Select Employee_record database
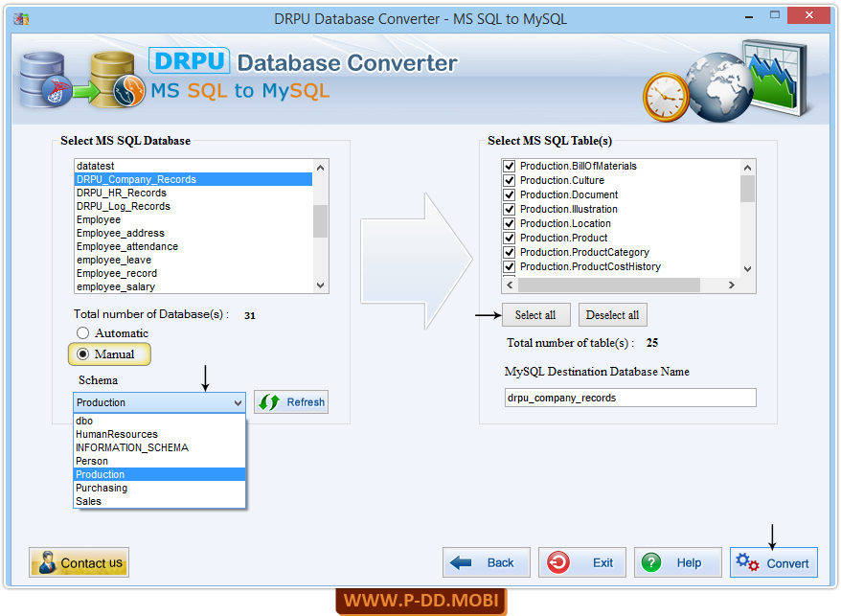Viewport: 841px width, 616px height. [x=193, y=273]
